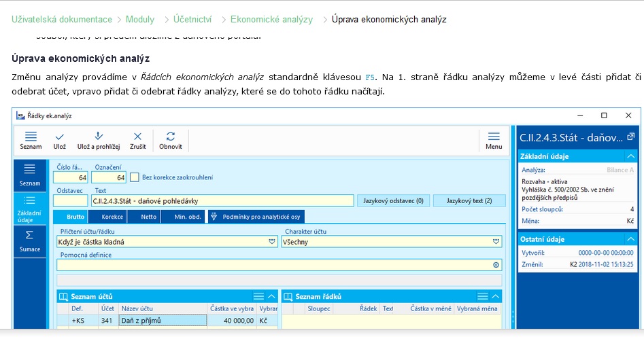Screen dimensions: 644x339
Task: Click the Změnil timestamp 2018-11-02 15:13:25
Action: coord(606,264)
